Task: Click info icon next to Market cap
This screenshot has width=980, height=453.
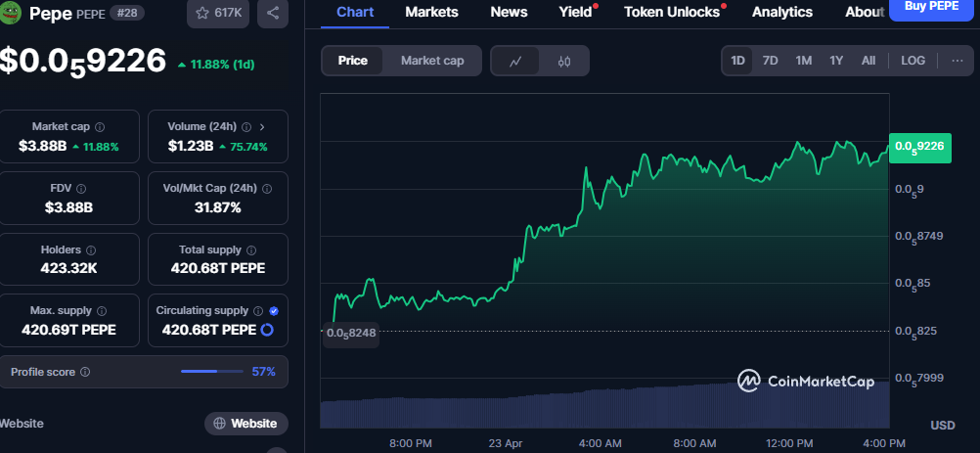Action: pyautogui.click(x=100, y=127)
